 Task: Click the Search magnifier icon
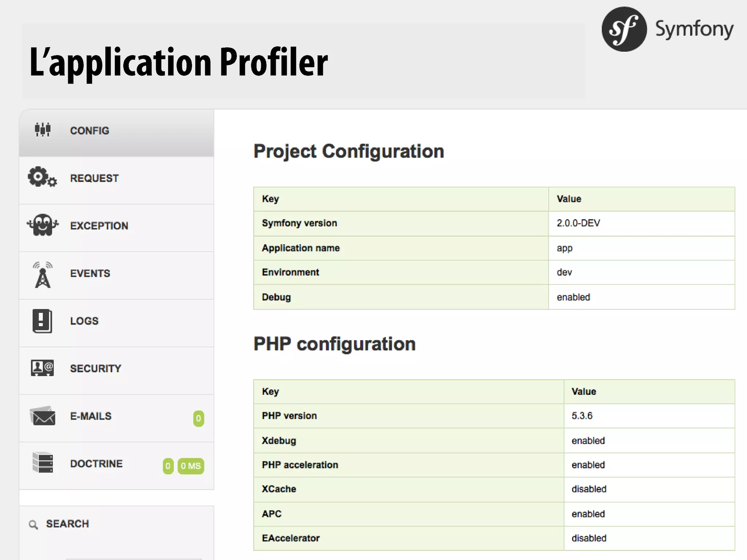click(33, 525)
